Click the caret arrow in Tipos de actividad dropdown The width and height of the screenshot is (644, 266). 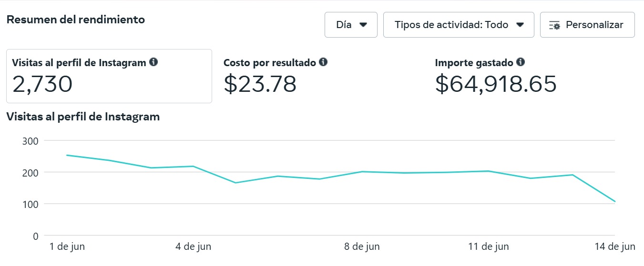[520, 25]
